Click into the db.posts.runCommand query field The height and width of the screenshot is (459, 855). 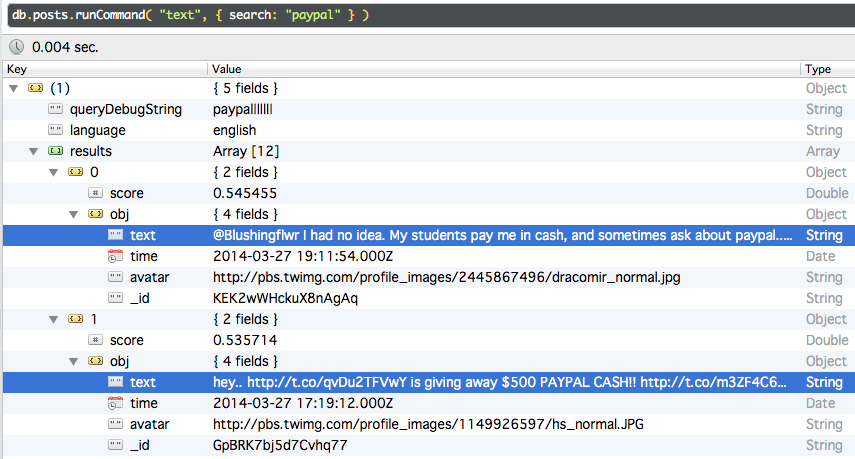[x=431, y=15]
